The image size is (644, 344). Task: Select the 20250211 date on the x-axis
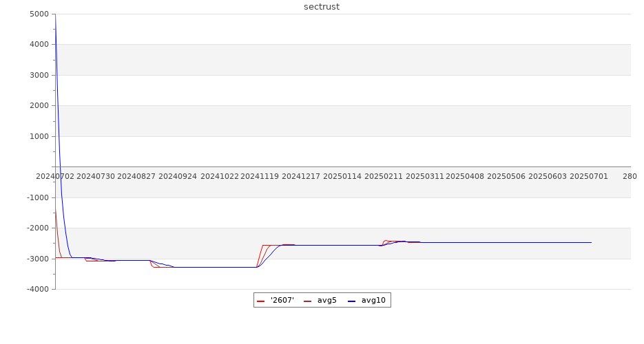(x=383, y=177)
